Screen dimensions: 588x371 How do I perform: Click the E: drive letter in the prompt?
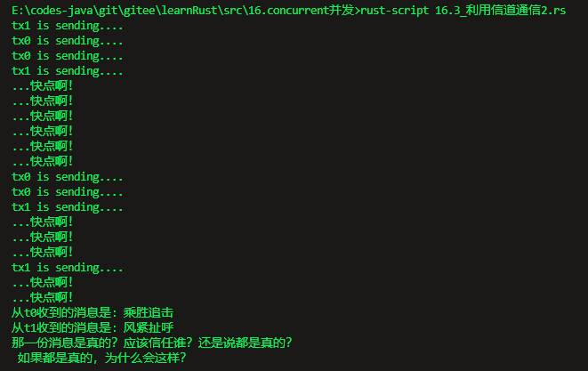pyautogui.click(x=17, y=11)
